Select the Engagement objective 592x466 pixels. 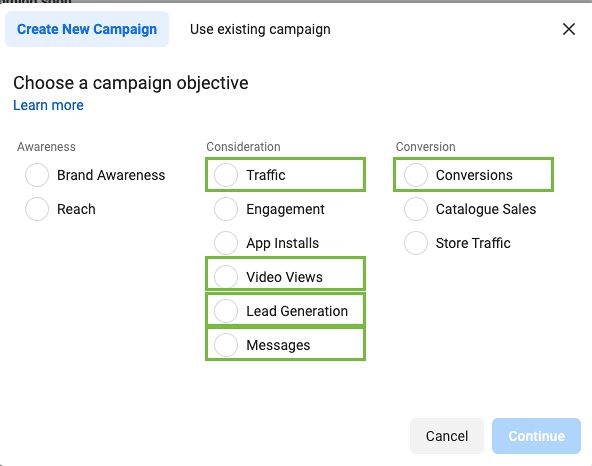pyautogui.click(x=226, y=209)
